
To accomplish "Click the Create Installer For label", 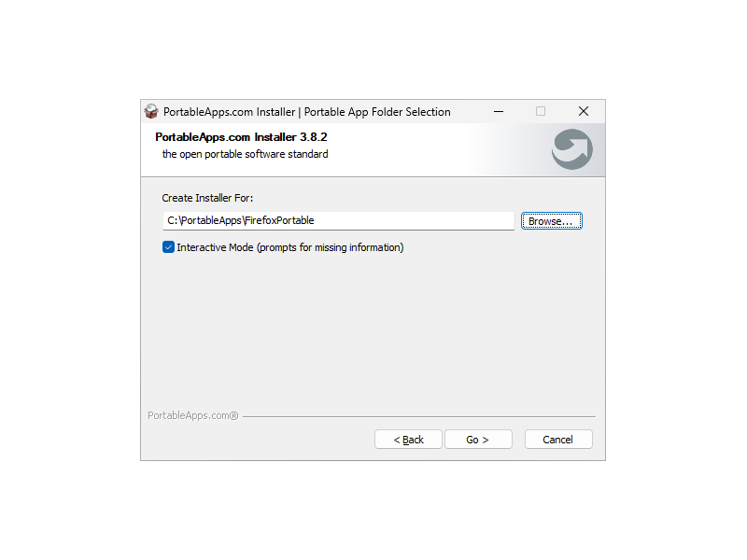I will coord(207,198).
